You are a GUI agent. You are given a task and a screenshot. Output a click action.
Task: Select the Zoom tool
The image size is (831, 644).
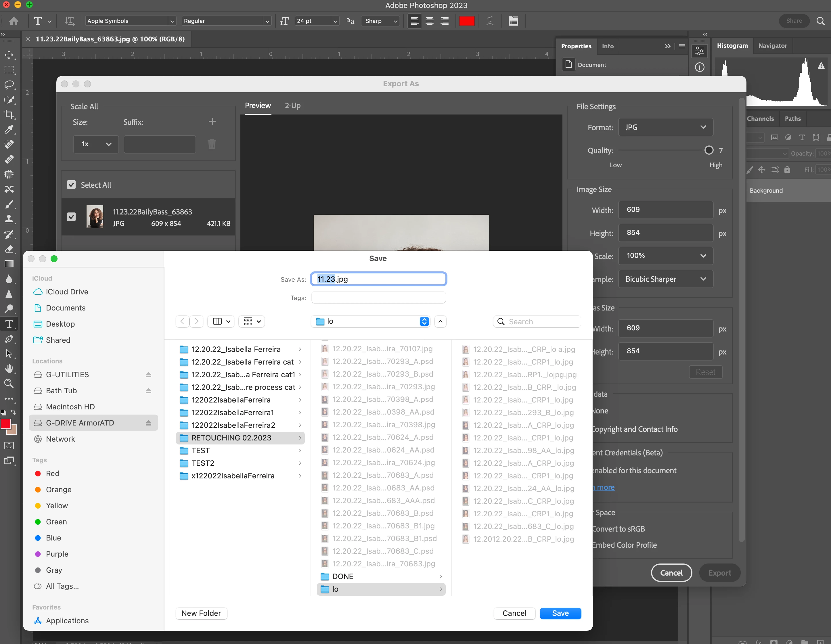9,384
